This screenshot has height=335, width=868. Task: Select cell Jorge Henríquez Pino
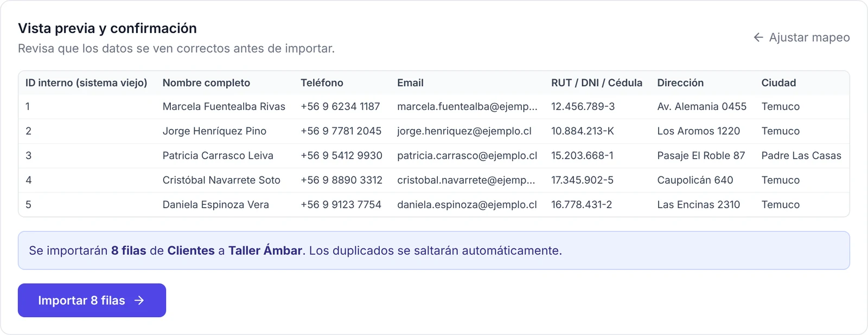click(x=214, y=131)
